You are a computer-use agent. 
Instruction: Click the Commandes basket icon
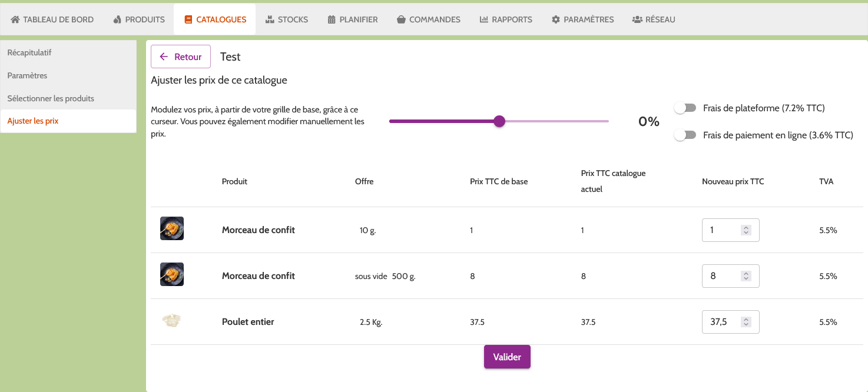coord(401,19)
